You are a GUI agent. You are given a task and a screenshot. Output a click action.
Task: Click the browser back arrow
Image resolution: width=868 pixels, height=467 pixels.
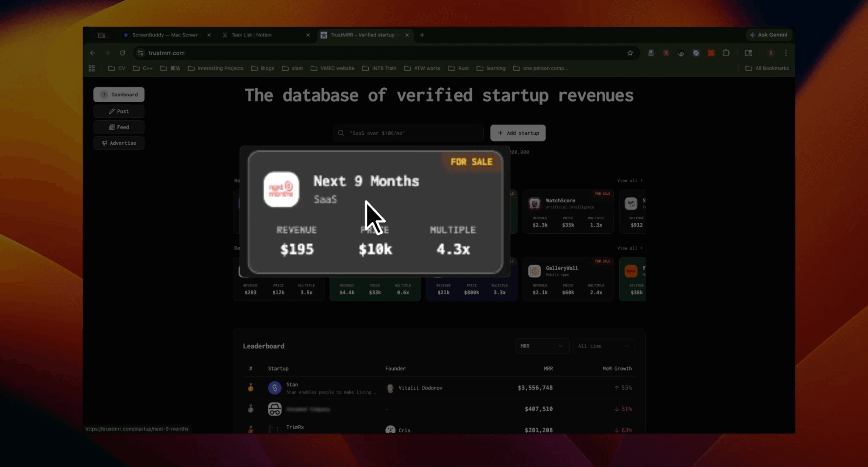coord(92,53)
